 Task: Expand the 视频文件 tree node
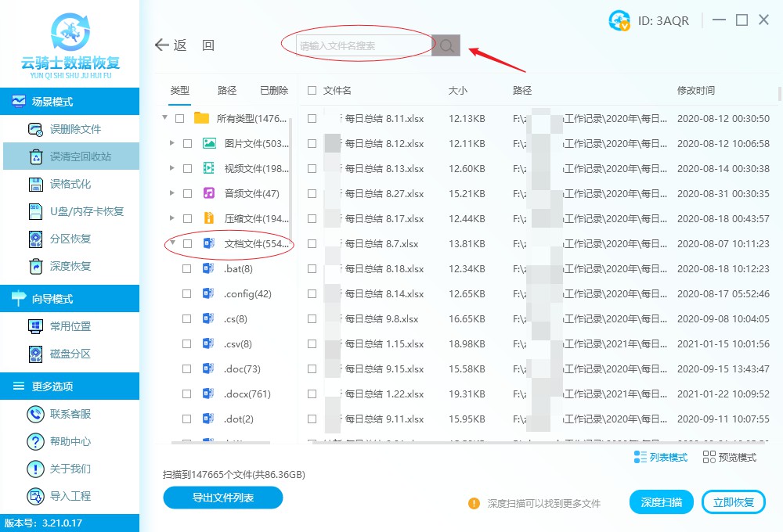click(x=171, y=167)
